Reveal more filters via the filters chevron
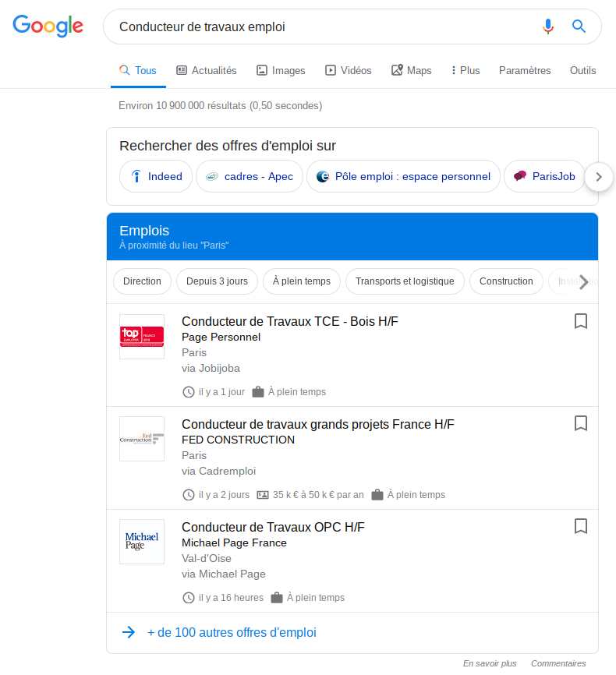Image resolution: width=616 pixels, height=675 pixels. pyautogui.click(x=583, y=281)
